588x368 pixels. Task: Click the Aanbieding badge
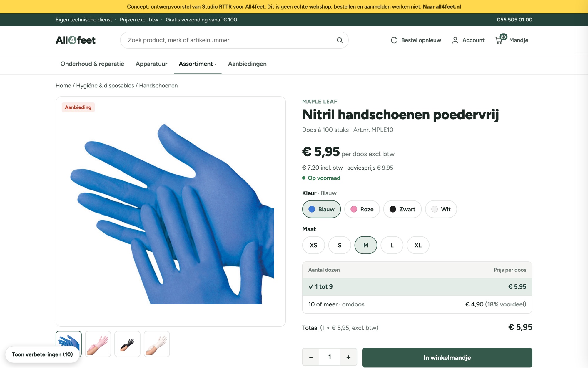point(78,107)
